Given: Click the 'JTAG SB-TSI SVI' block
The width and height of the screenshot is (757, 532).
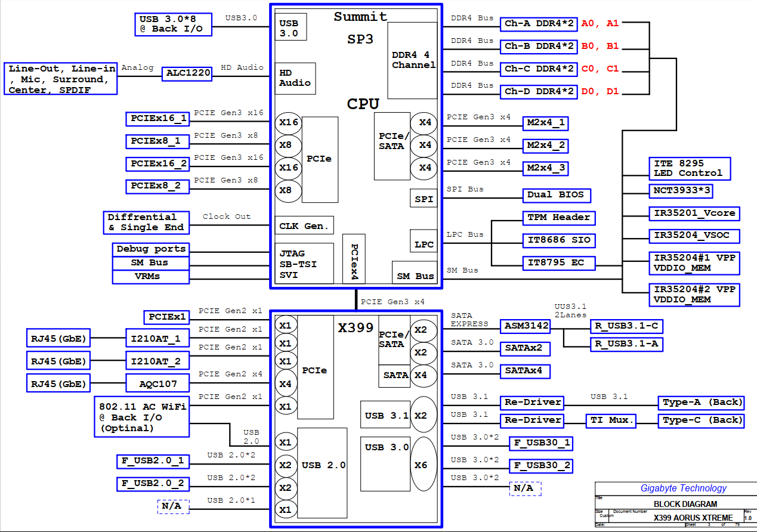Looking at the screenshot, I should [304, 264].
